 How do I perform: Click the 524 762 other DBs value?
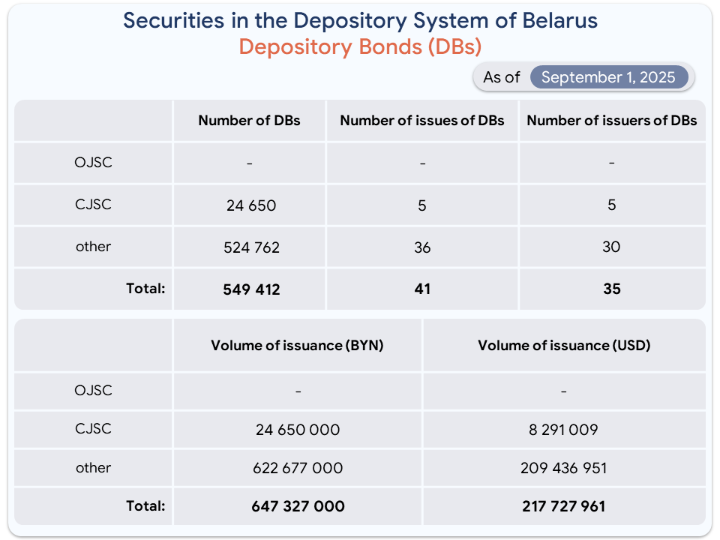tap(251, 248)
